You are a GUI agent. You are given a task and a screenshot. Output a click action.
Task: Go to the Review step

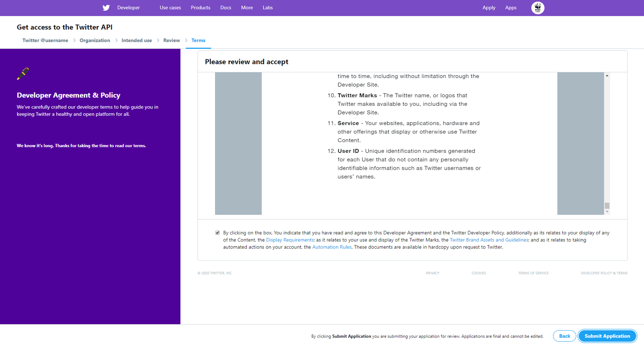pyautogui.click(x=172, y=41)
